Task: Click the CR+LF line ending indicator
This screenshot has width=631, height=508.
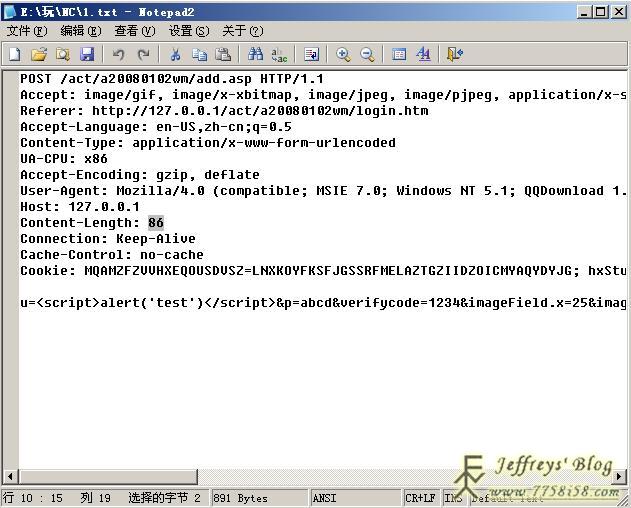Action: click(420, 498)
